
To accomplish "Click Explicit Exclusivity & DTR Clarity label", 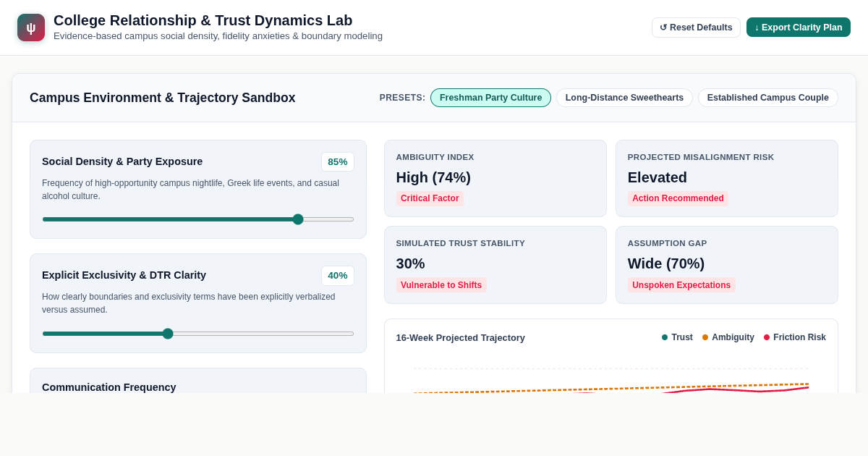I will pos(124,275).
